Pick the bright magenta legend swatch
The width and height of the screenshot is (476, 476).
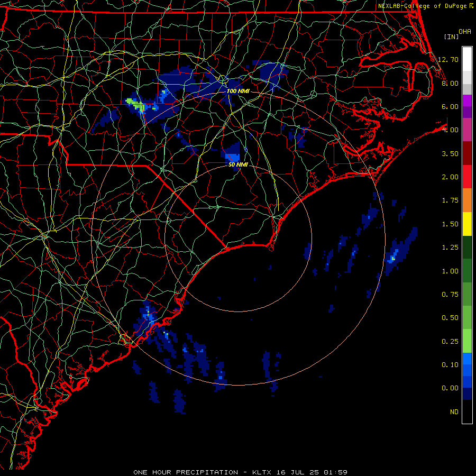pos(467,101)
